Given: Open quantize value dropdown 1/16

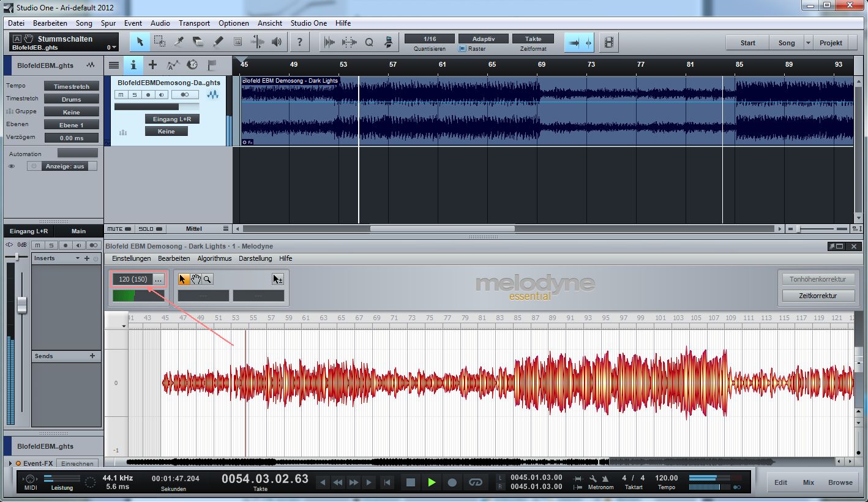Looking at the screenshot, I should (430, 39).
